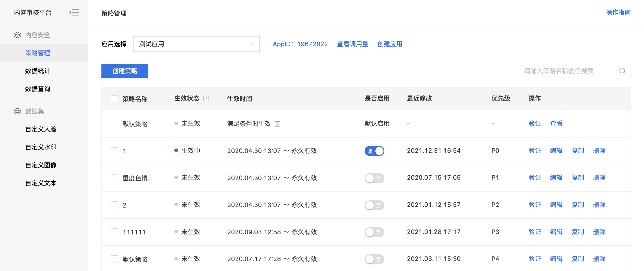Click help icon next to 生效状态 header

(x=206, y=98)
